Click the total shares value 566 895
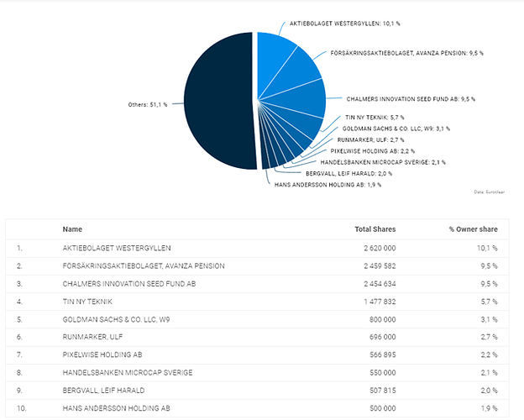The width and height of the screenshot is (524, 420). [383, 354]
